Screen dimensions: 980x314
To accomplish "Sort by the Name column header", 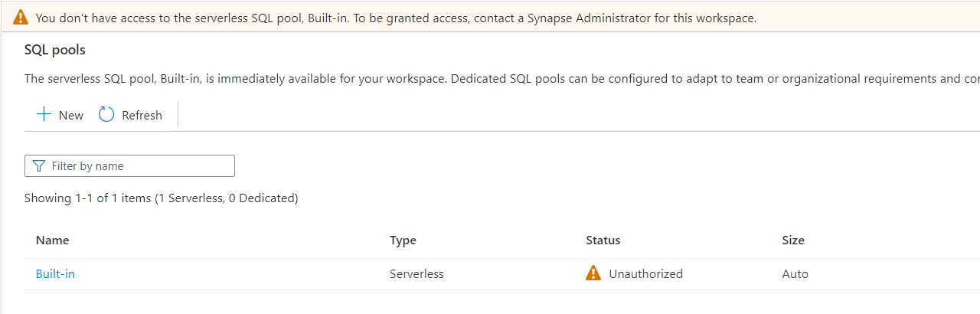I will pos(52,240).
